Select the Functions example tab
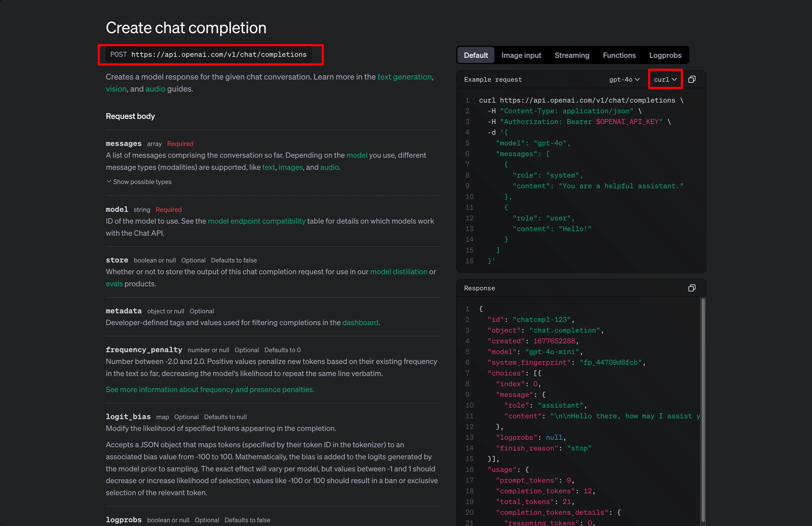The width and height of the screenshot is (812, 526). (619, 55)
